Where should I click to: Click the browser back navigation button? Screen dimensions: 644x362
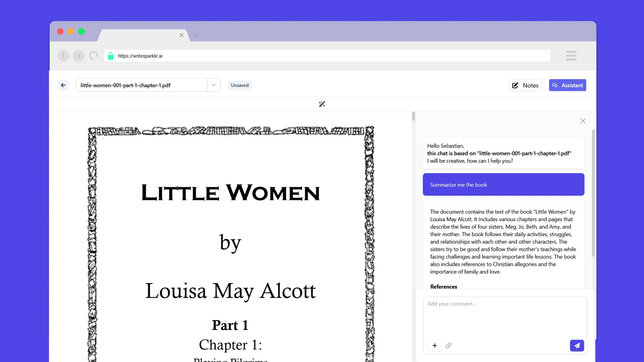[x=63, y=56]
